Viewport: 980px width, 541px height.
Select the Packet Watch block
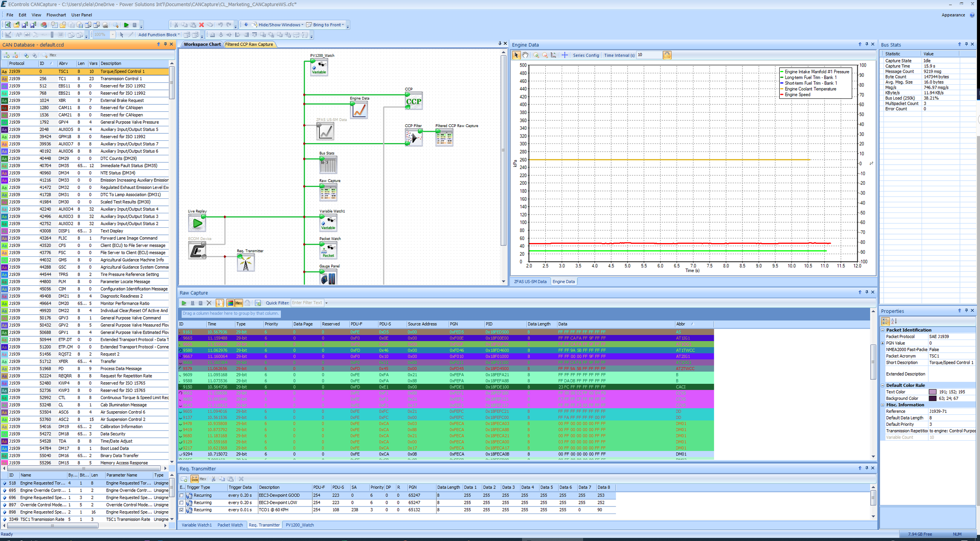[328, 251]
